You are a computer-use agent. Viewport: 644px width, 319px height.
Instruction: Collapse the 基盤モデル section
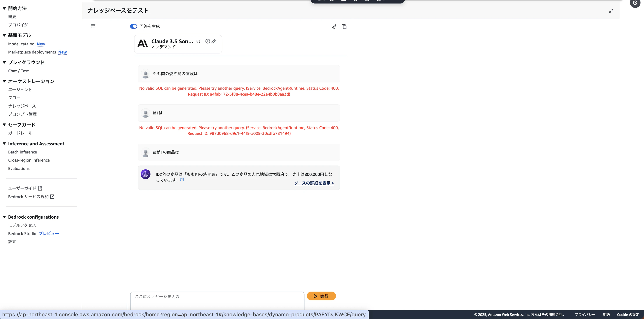(x=4, y=35)
